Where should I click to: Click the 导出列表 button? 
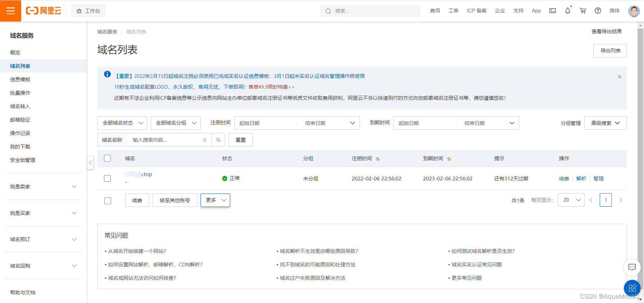[x=610, y=51]
